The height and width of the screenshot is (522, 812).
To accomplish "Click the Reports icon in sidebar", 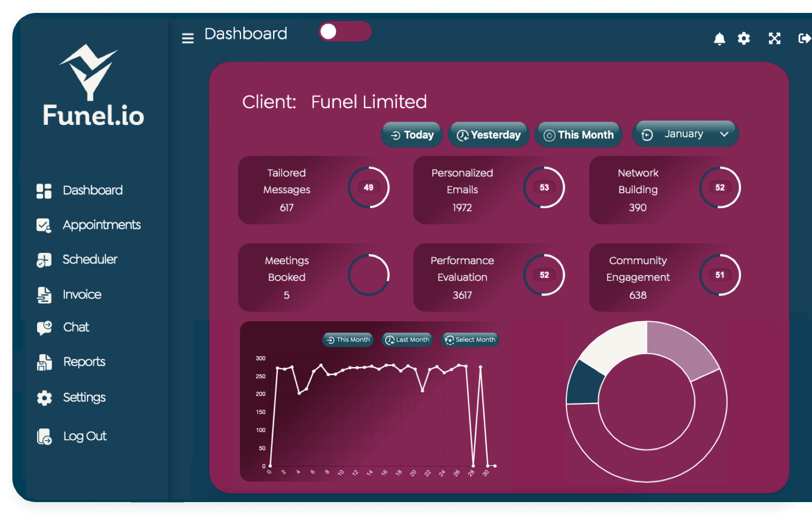I will point(44,362).
